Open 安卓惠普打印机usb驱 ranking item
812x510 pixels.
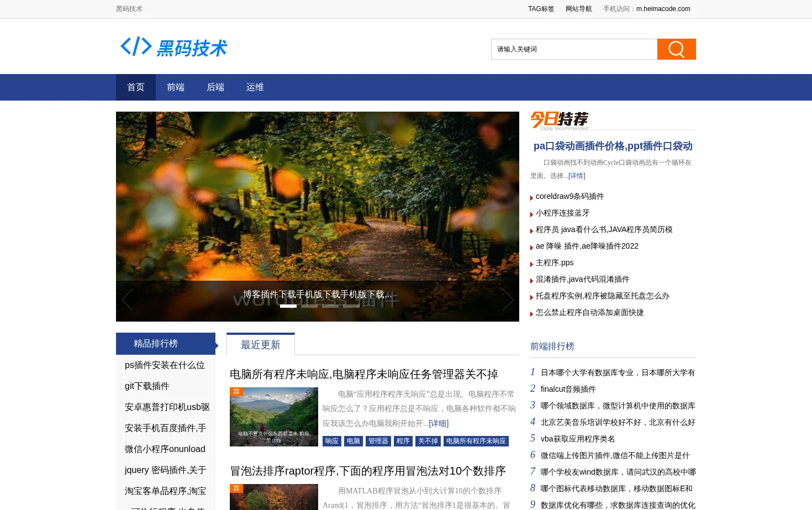pos(167,407)
